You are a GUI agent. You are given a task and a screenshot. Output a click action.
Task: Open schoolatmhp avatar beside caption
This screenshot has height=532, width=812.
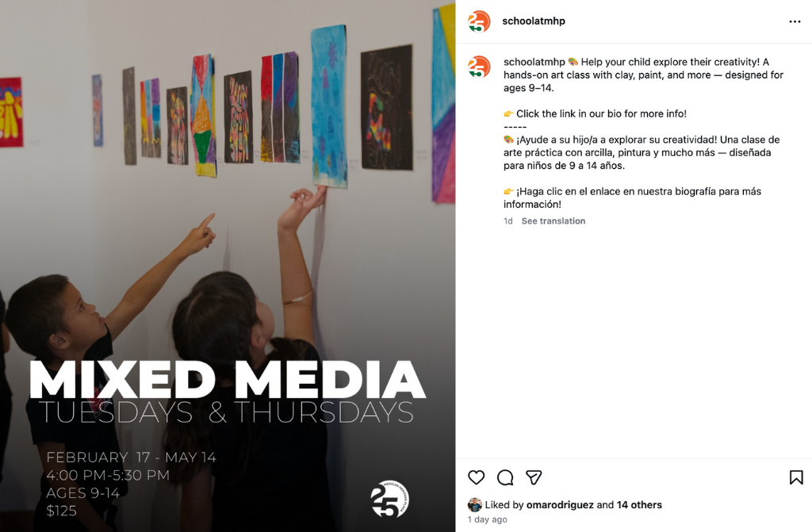click(x=478, y=67)
